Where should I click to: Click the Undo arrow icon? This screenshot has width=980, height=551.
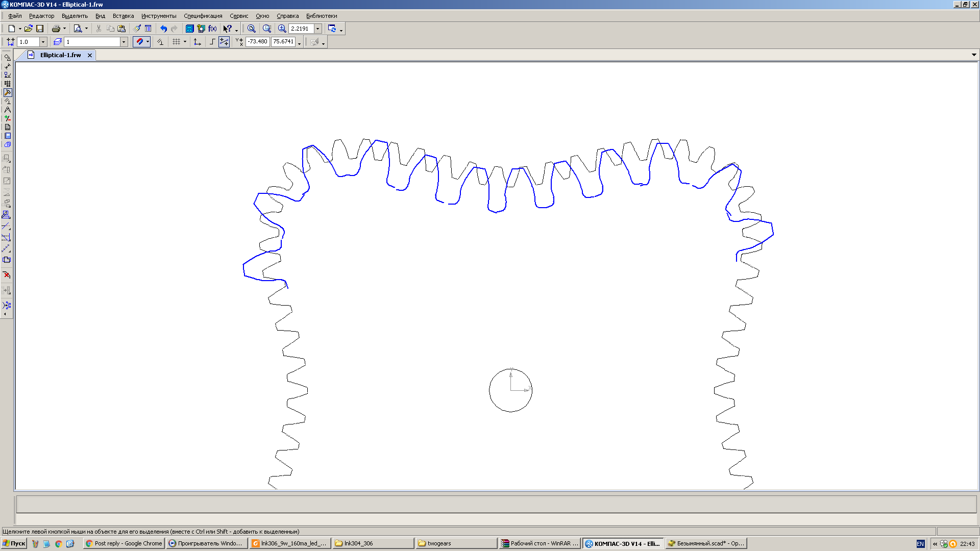point(163,29)
